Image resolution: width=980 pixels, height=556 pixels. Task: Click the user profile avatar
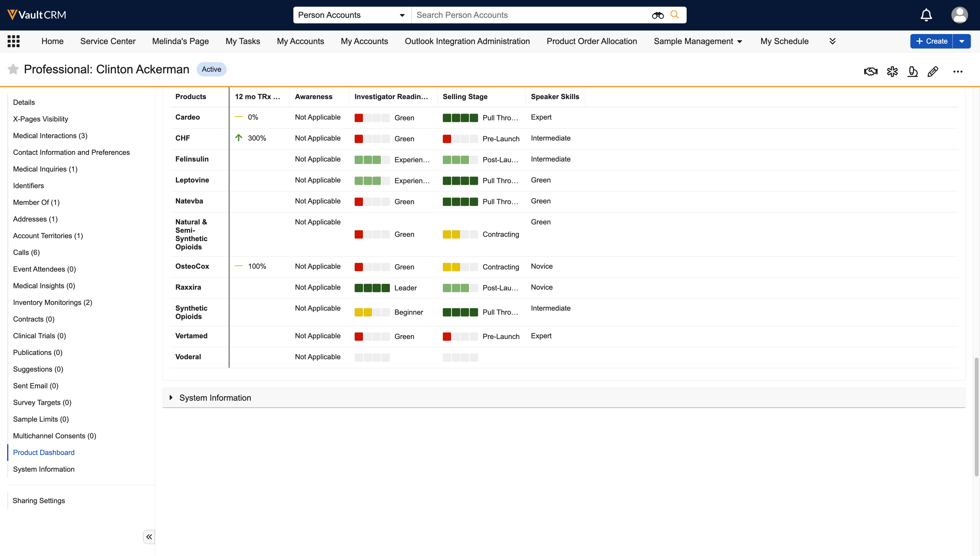tap(959, 15)
